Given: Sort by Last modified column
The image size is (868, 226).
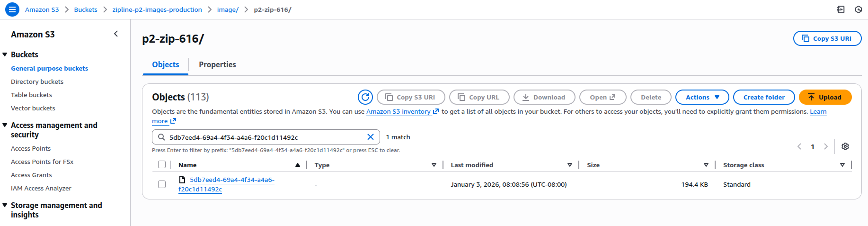Looking at the screenshot, I should tap(569, 165).
